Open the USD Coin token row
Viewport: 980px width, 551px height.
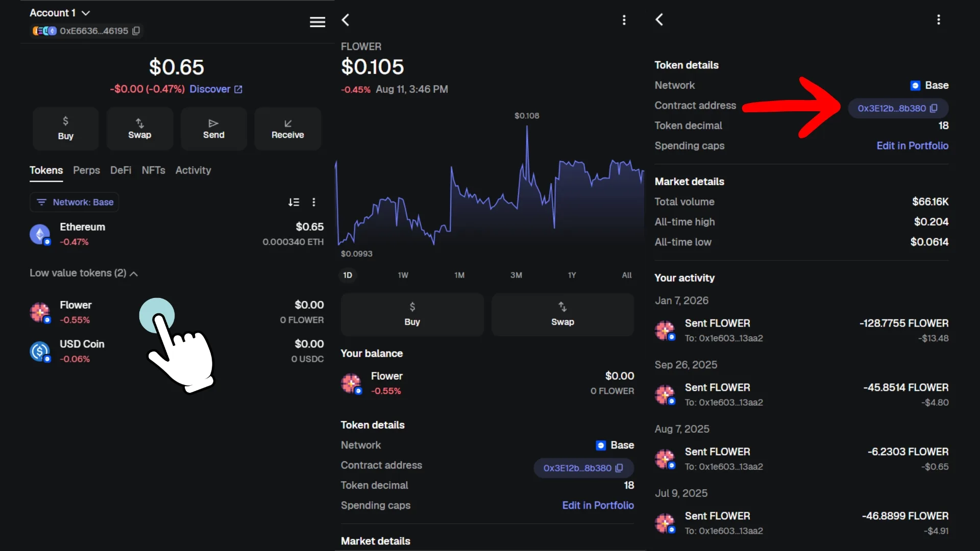(x=177, y=351)
